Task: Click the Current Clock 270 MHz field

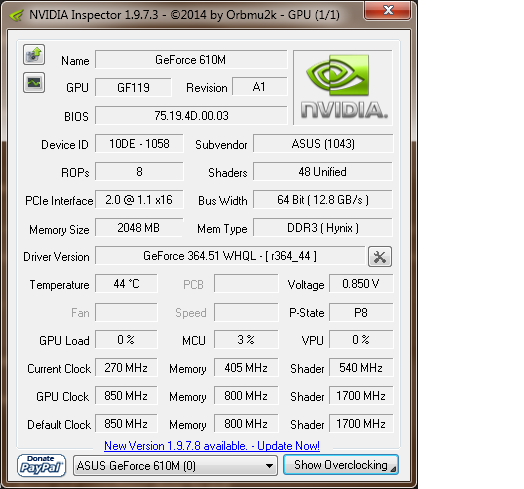Action: [x=126, y=368]
